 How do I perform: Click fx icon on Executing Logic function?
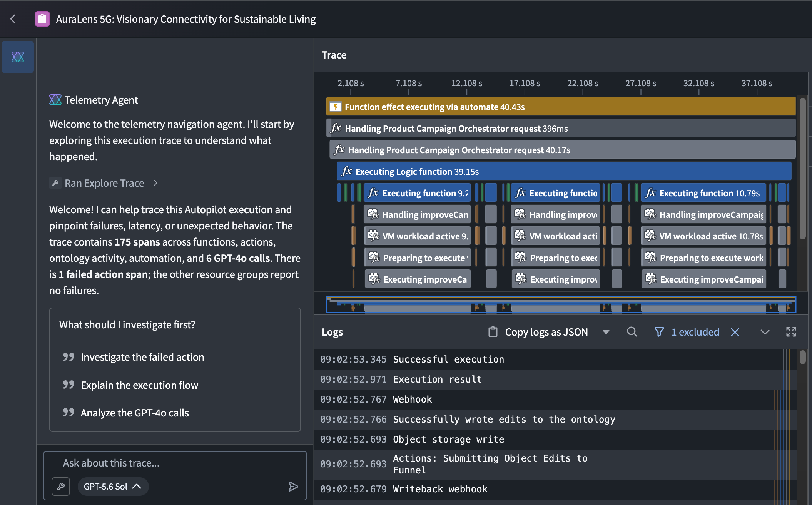click(347, 171)
